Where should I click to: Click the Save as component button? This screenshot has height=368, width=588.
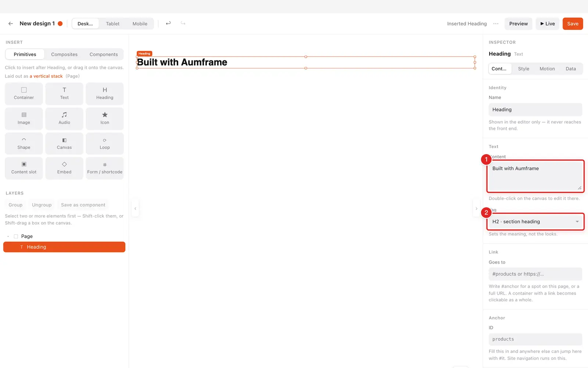point(83,205)
